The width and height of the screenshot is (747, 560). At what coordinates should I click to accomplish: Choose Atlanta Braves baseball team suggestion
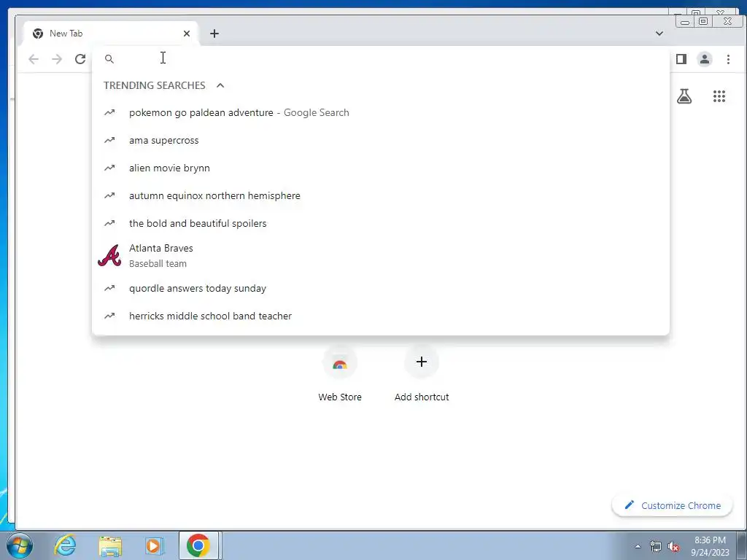point(381,256)
